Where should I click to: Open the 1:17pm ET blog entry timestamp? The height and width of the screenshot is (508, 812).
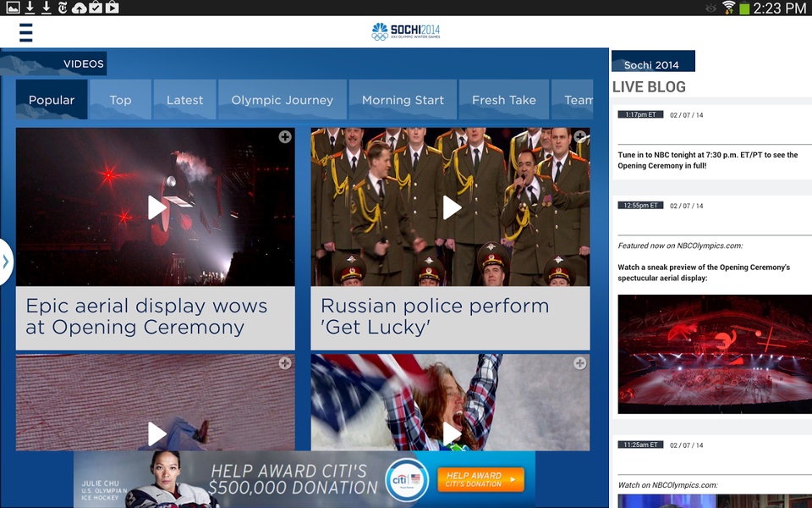pos(640,114)
